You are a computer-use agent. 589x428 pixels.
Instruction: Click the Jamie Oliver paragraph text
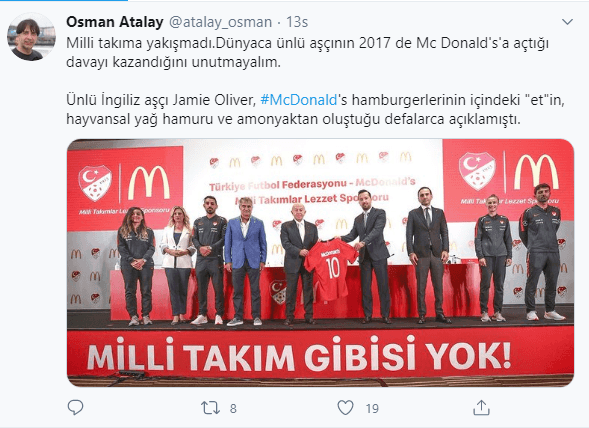pos(316,109)
